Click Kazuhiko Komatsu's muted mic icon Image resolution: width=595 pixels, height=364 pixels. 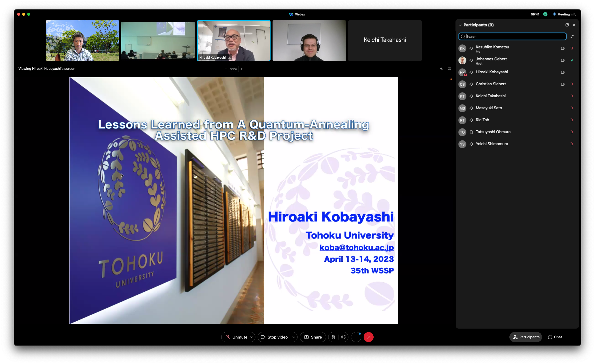572,48
